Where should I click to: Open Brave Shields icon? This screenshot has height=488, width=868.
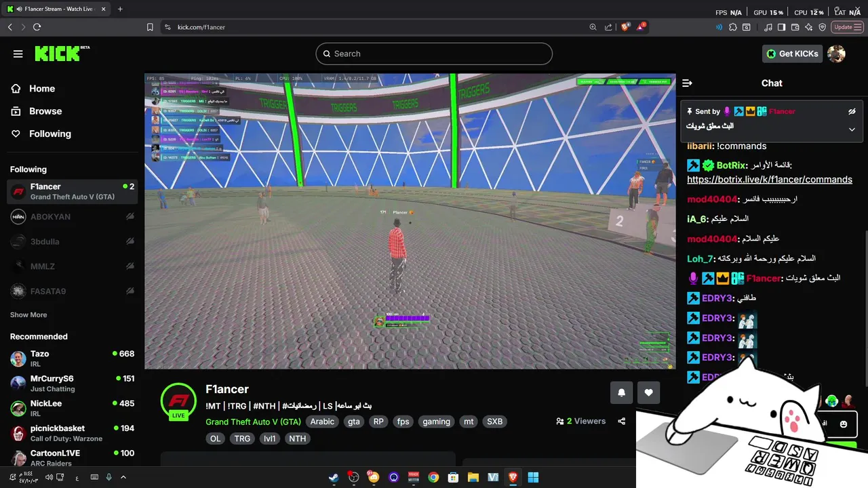(626, 27)
